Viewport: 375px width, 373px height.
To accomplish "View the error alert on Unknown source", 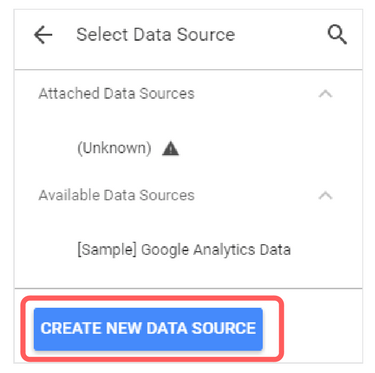I will coord(170,148).
